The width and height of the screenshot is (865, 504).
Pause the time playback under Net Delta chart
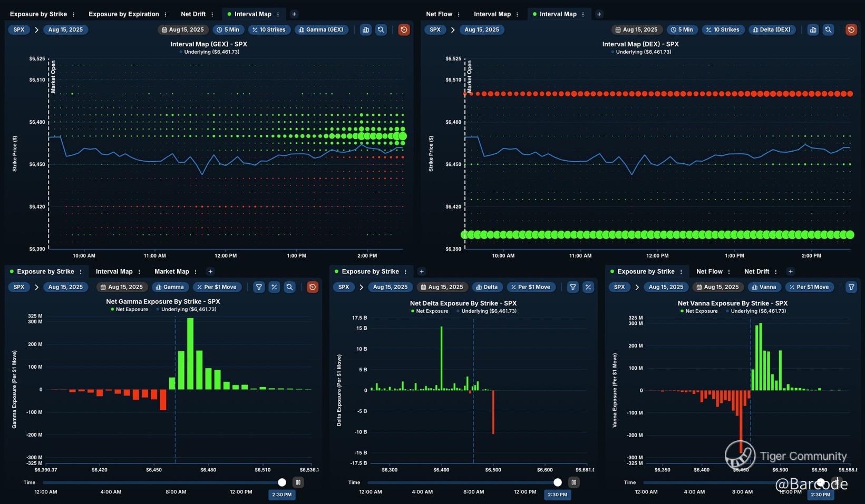pos(574,482)
